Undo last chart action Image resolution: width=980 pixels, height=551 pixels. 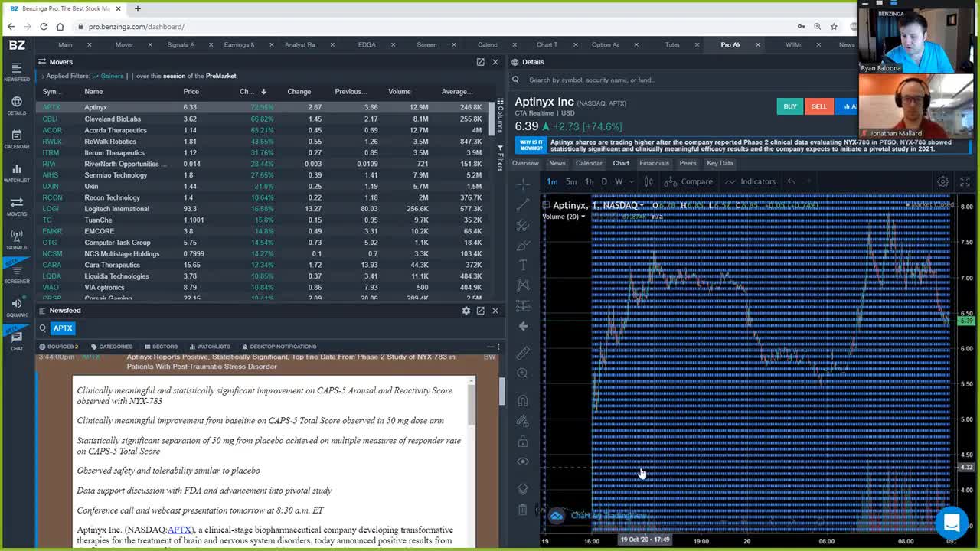[791, 181]
